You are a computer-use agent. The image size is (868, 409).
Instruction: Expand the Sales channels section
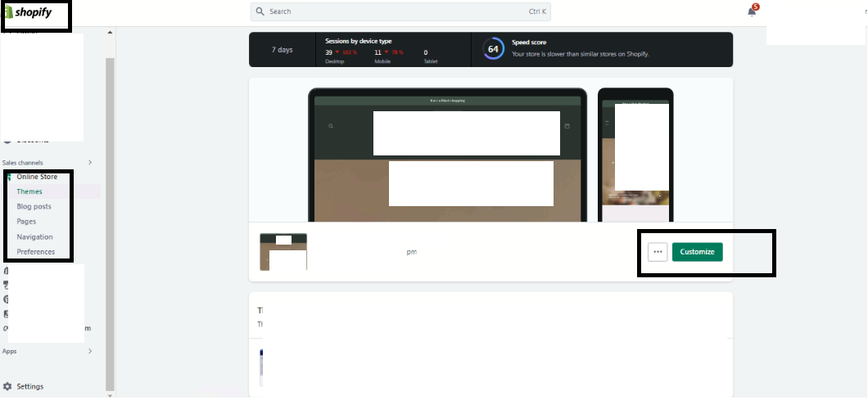tap(90, 162)
